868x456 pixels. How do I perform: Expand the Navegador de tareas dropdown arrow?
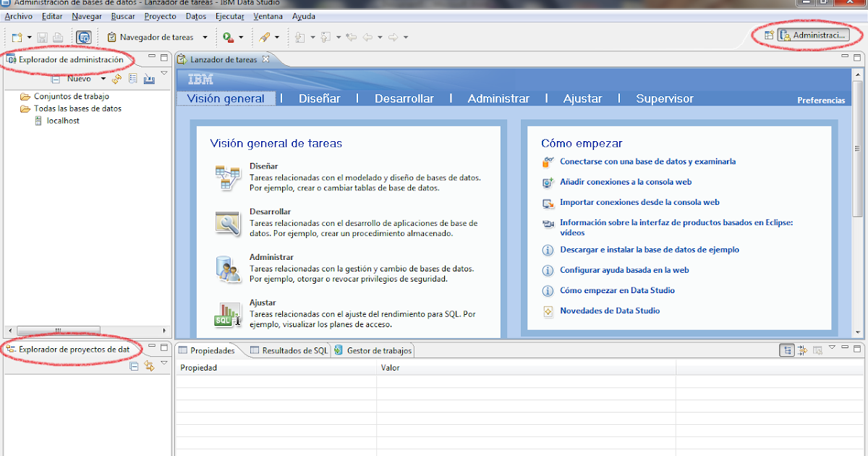[x=205, y=37]
